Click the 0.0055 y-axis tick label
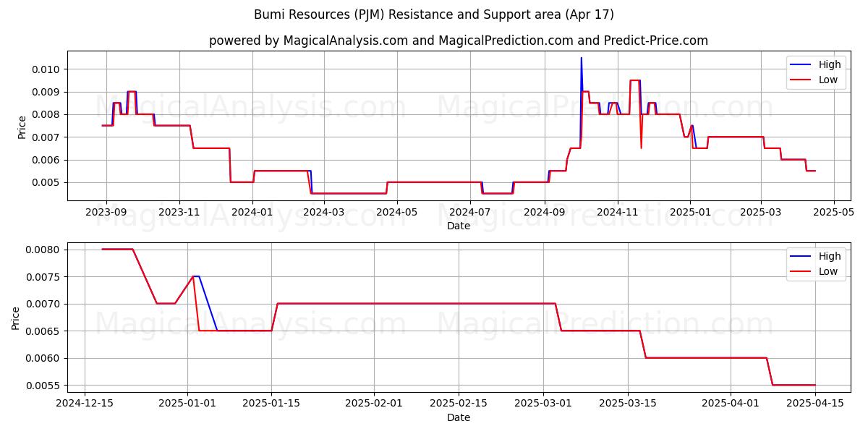This screenshot has height=434, width=868. point(44,386)
